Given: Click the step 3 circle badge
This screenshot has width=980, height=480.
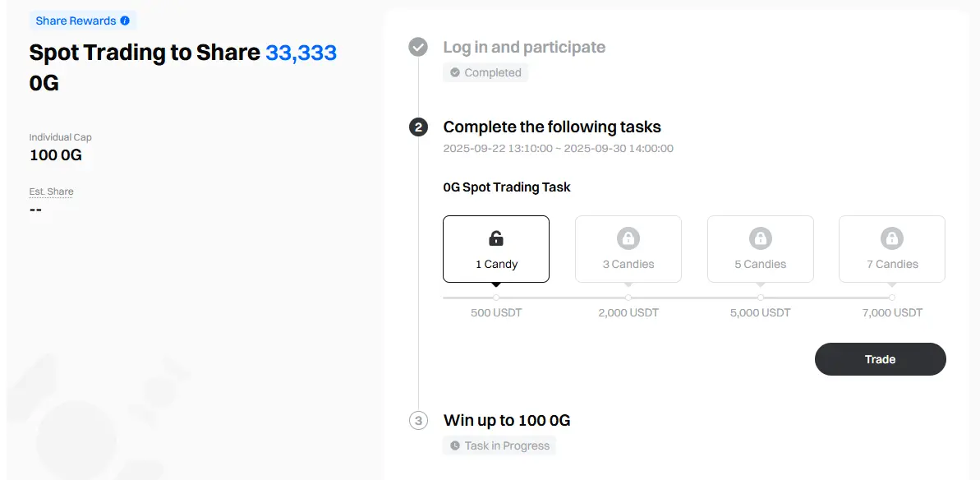Looking at the screenshot, I should [418, 420].
